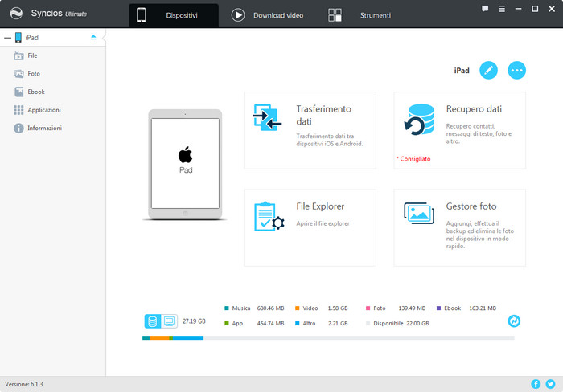563x392 pixels.
Task: Click the storage usage bar
Action: click(328, 338)
